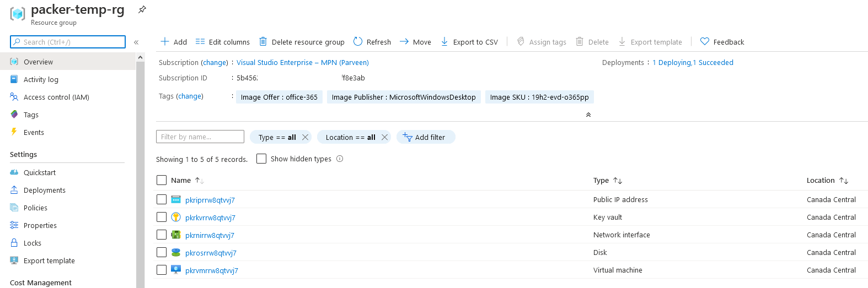The image size is (868, 288).
Task: Click the info icon beside Show hidden types
Action: (x=340, y=159)
